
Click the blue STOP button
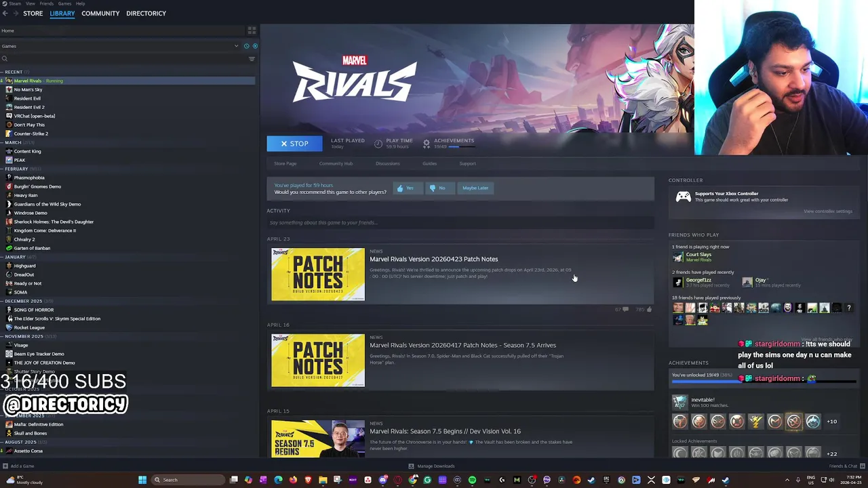tap(295, 144)
